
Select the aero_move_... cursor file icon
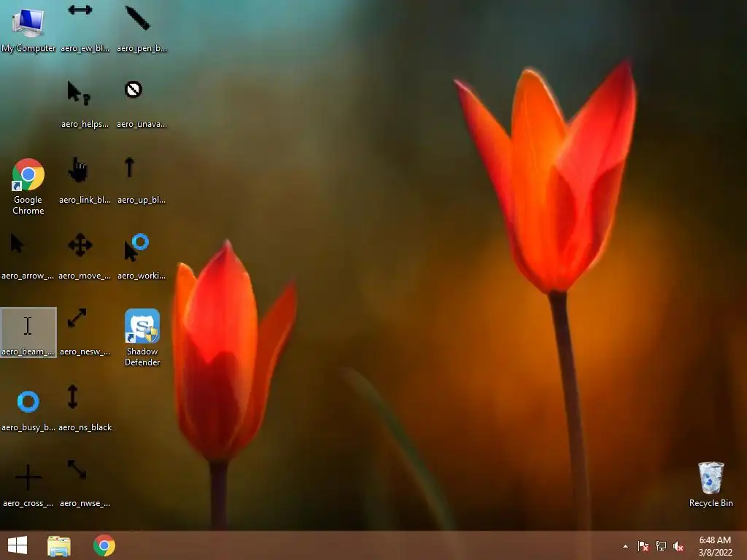pos(85,256)
